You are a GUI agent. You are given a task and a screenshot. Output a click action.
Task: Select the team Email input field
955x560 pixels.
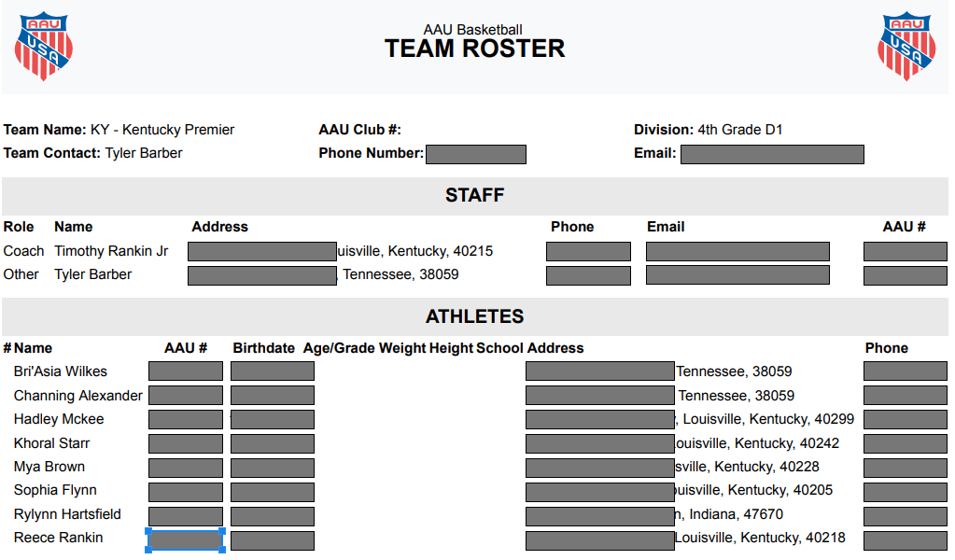point(772,154)
